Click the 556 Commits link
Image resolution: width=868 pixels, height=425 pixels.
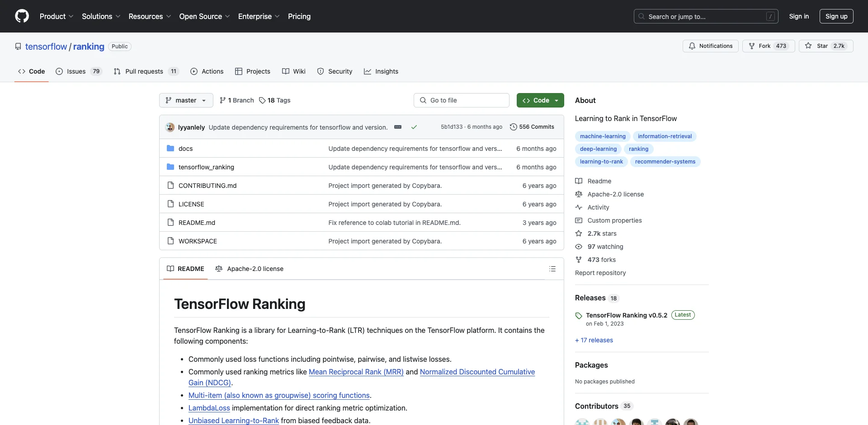pos(532,127)
